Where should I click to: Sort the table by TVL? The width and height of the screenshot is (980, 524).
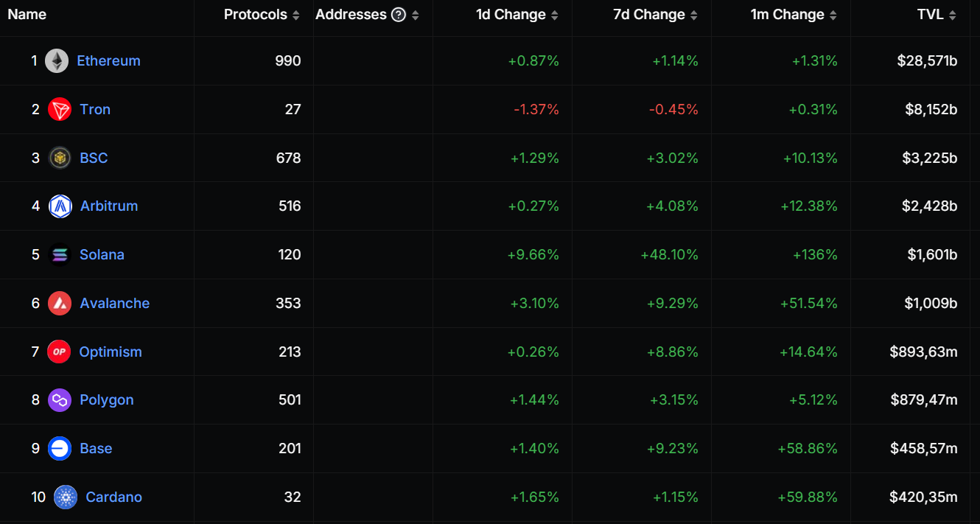click(x=952, y=14)
